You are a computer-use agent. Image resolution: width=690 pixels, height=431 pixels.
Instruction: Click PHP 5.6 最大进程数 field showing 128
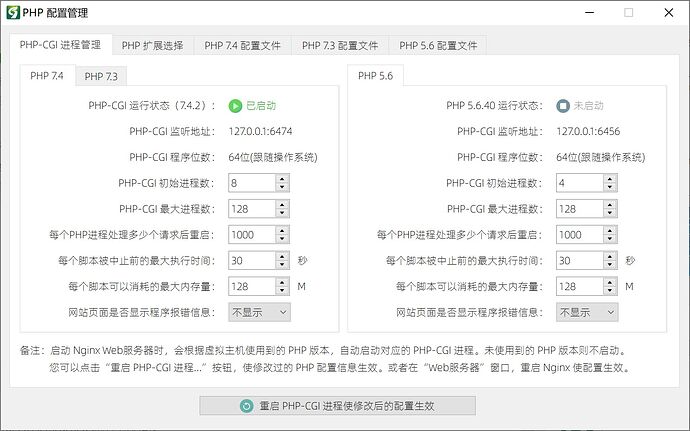(x=580, y=209)
